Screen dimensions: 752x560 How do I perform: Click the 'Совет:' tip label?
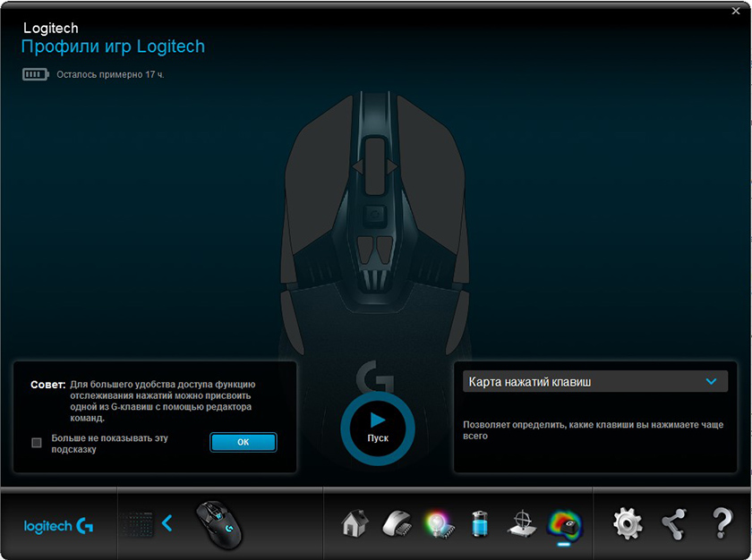coord(48,385)
